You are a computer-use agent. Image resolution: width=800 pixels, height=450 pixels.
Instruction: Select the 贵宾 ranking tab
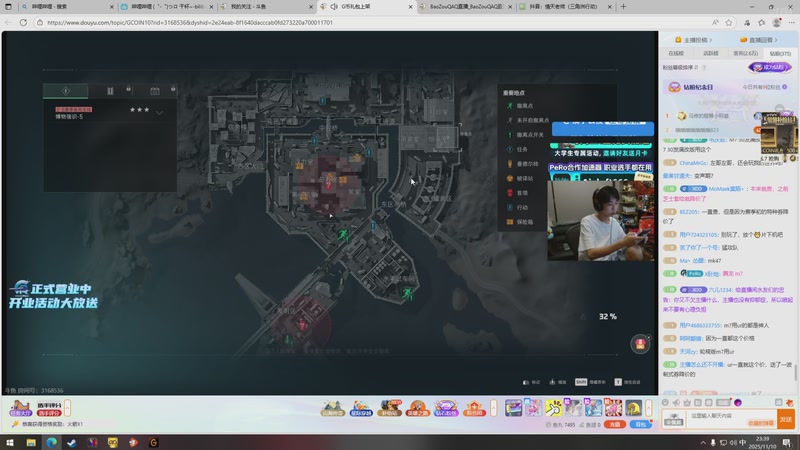pos(745,53)
